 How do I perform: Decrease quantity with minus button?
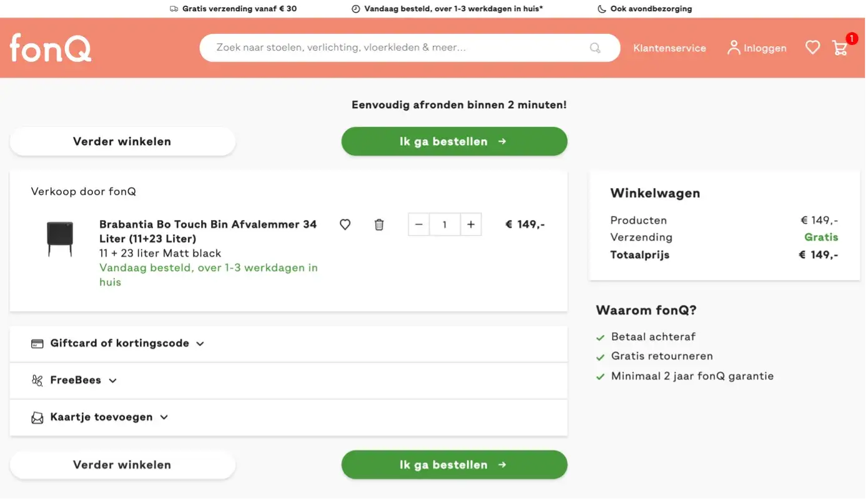(x=419, y=224)
